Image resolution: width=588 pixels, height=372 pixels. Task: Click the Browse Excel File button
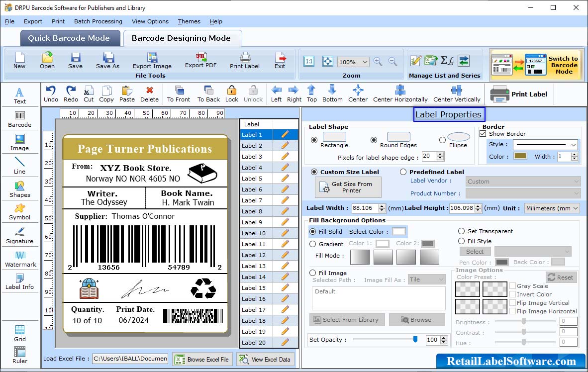tap(202, 359)
